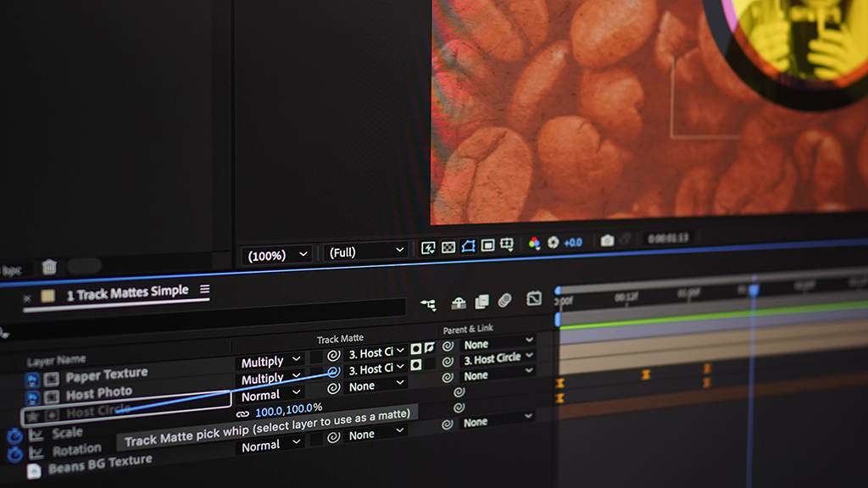
Task: Select the Region of Interest icon
Action: coord(487,245)
